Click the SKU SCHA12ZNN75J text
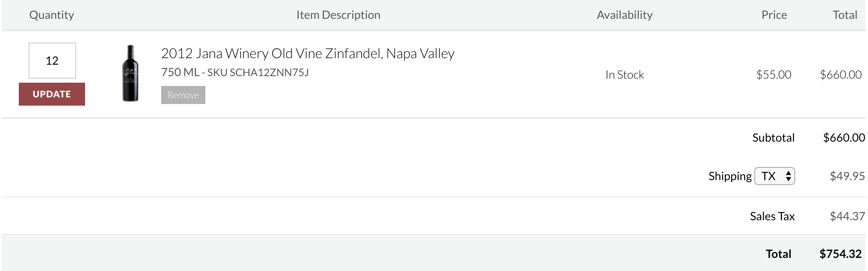The height and width of the screenshot is (271, 868). 258,72
